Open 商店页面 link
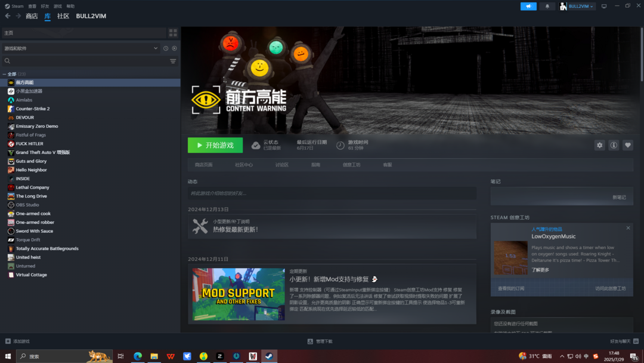The image size is (644, 363). [204, 165]
